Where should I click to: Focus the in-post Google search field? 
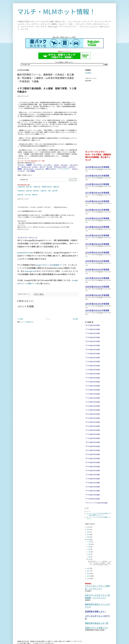[x=43, y=179]
